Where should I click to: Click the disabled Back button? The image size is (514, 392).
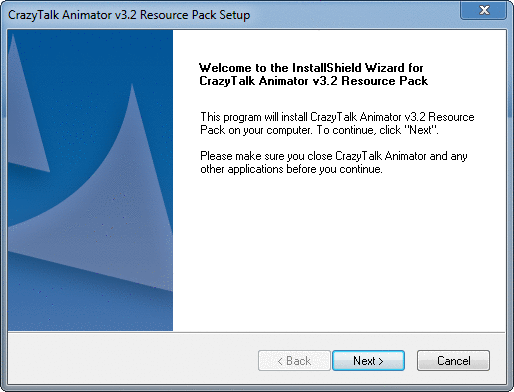pos(294,360)
